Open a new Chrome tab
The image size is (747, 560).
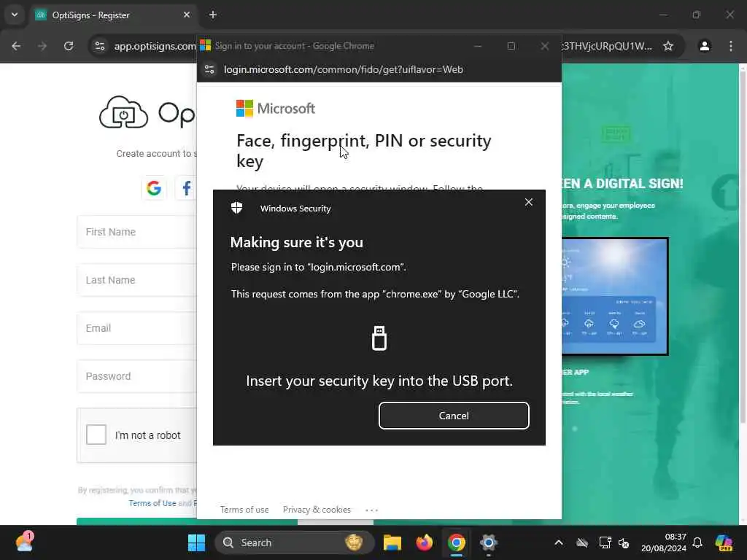[x=213, y=15]
